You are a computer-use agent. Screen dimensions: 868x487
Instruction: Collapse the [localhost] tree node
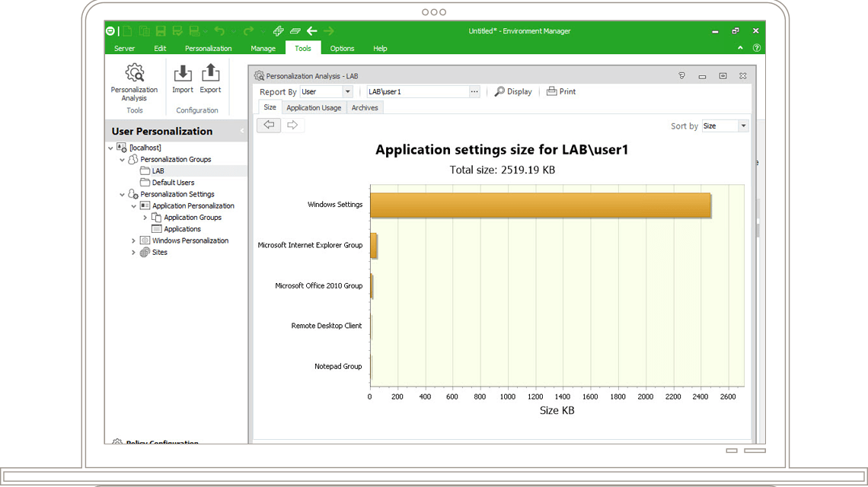pyautogui.click(x=110, y=148)
